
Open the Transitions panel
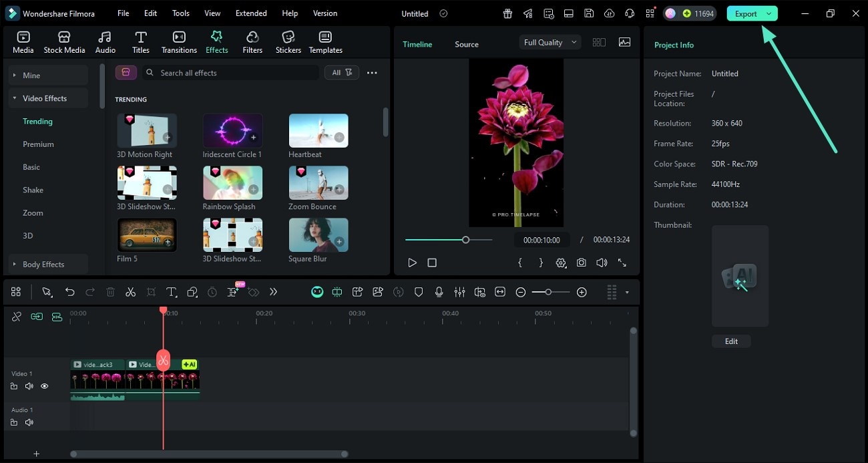tap(179, 42)
